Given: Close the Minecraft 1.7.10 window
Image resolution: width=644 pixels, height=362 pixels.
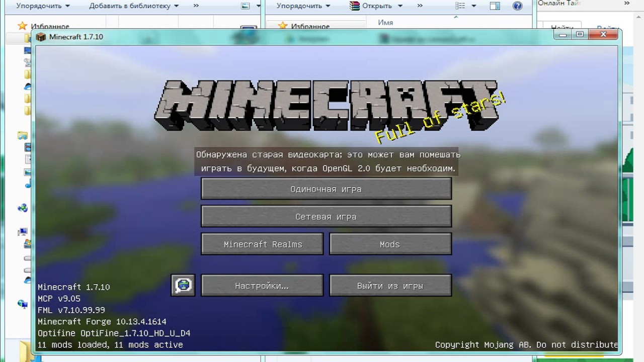Looking at the screenshot, I should click(x=603, y=34).
